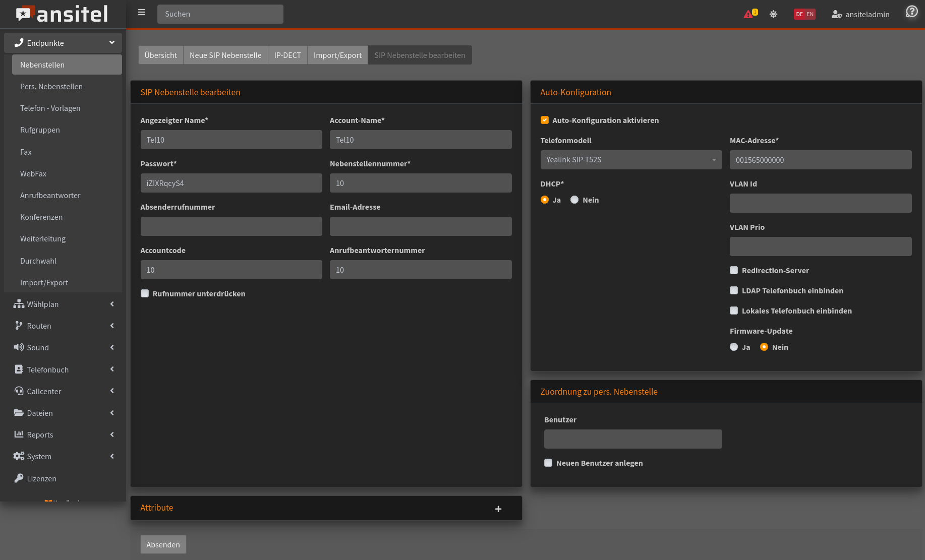Expand Attribute panel with plus icon
Image resolution: width=925 pixels, height=560 pixels.
point(498,509)
